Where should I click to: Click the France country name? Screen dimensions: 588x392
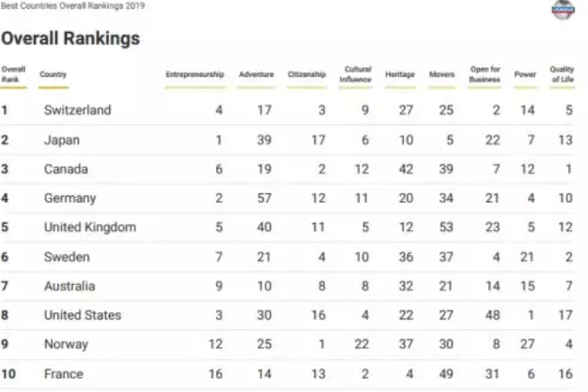[64, 374]
